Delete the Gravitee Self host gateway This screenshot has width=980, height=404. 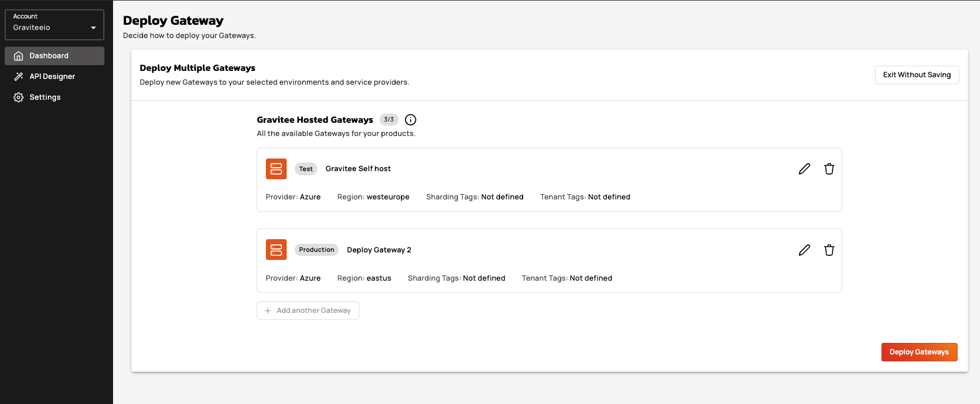pos(829,169)
